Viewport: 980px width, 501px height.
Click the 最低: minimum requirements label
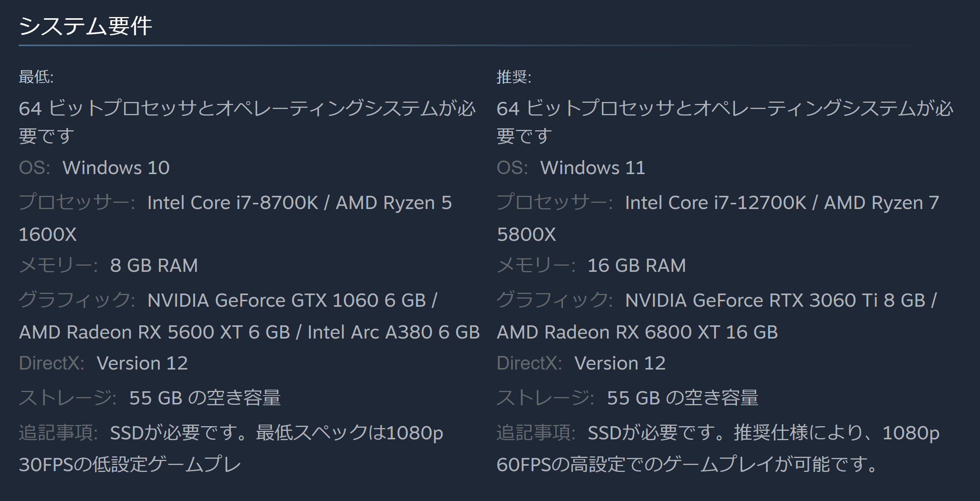[36, 77]
